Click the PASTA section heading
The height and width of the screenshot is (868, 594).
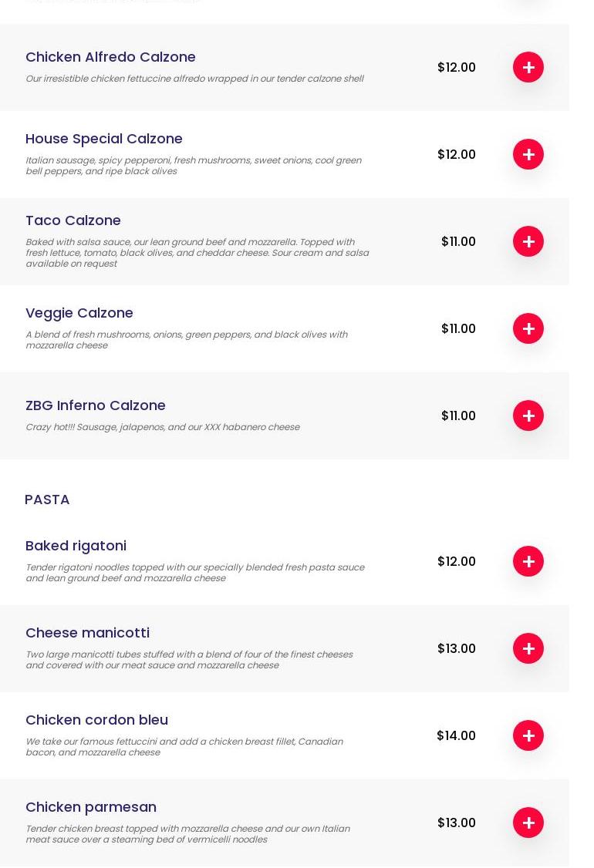tap(47, 500)
